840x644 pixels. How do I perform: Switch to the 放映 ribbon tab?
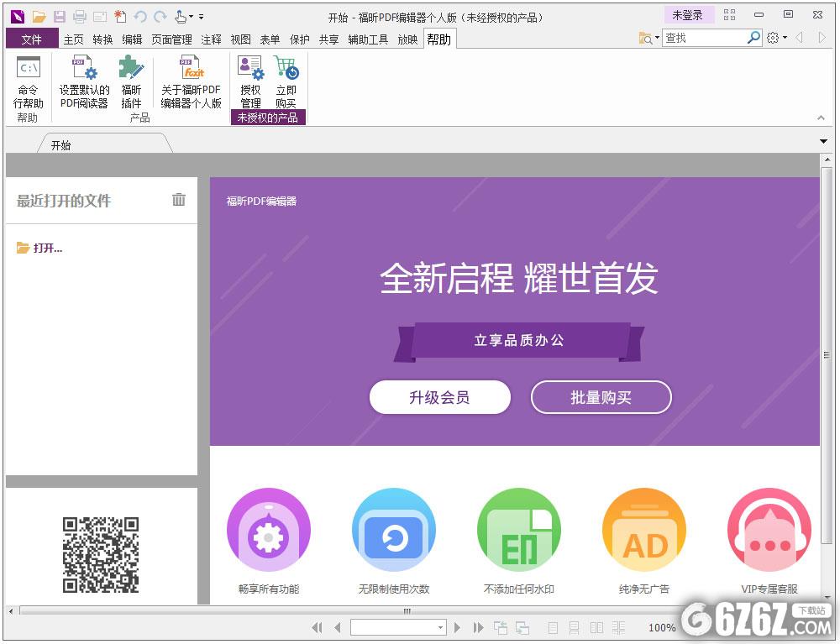(x=407, y=39)
